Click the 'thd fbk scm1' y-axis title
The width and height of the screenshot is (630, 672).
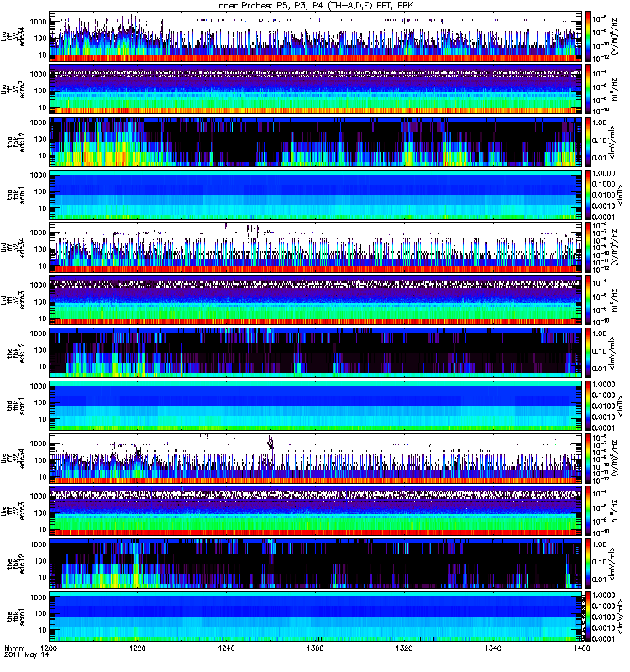tap(16, 406)
